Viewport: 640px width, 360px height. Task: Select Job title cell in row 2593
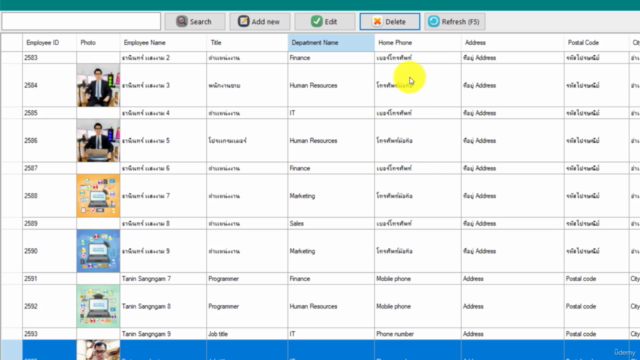click(247, 334)
